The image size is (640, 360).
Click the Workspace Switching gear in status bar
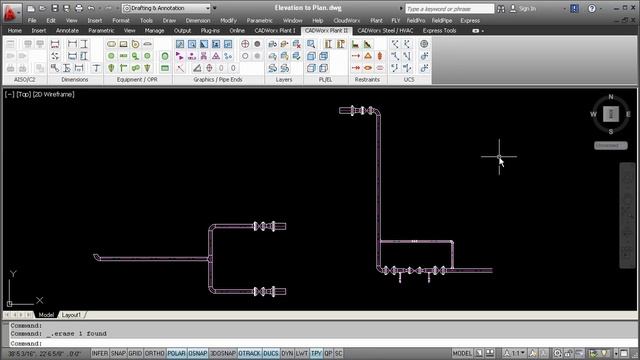pos(557,353)
